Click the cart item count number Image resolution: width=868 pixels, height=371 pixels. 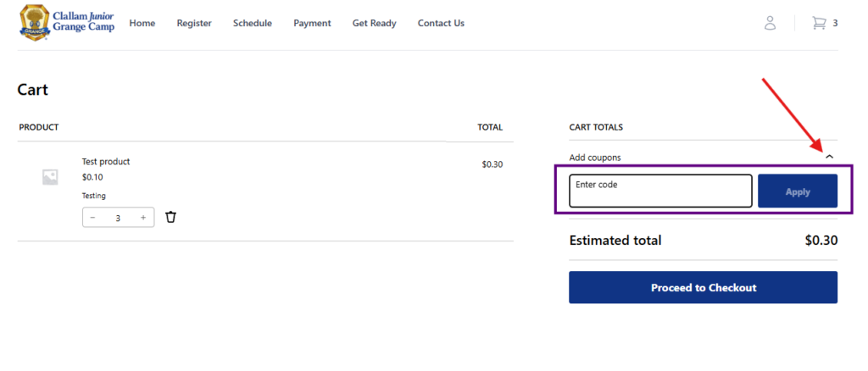(x=835, y=23)
